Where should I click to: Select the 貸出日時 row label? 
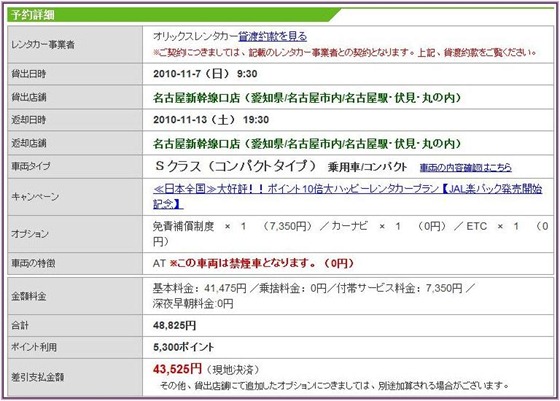(29, 74)
